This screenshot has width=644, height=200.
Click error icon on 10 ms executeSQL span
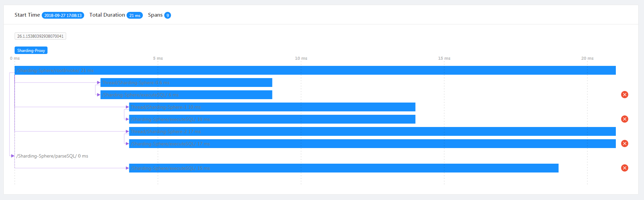[624, 119]
